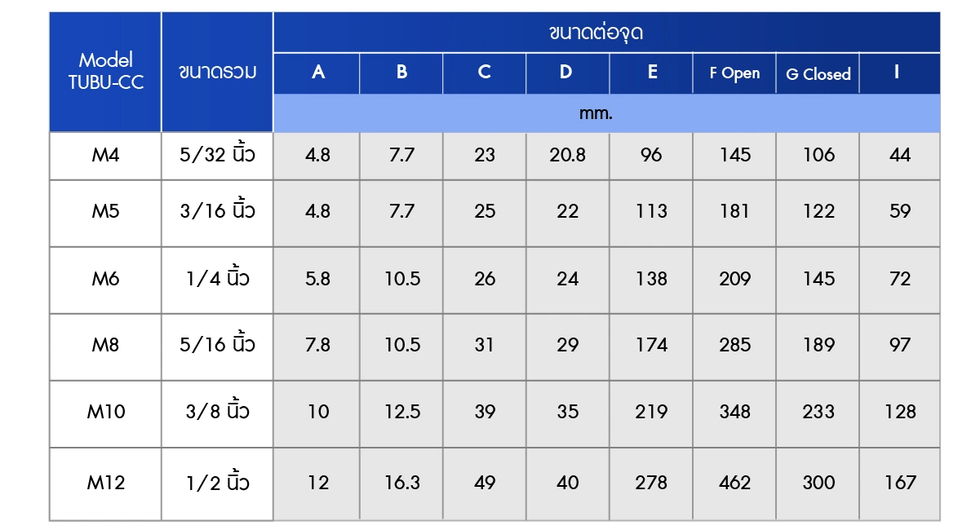Image resolution: width=980 pixels, height=530 pixels.
Task: Click the 1/2 นิ้ว size cell
Action: (x=217, y=484)
